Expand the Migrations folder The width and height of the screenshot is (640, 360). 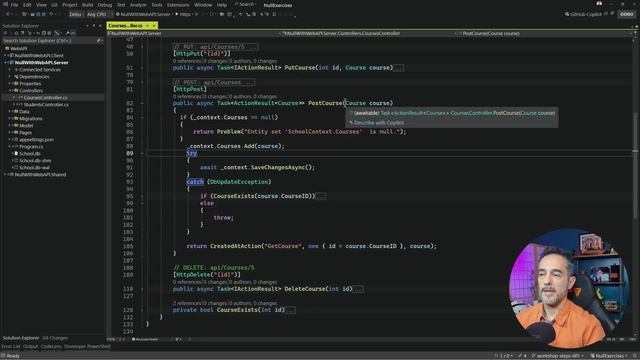coord(10,118)
